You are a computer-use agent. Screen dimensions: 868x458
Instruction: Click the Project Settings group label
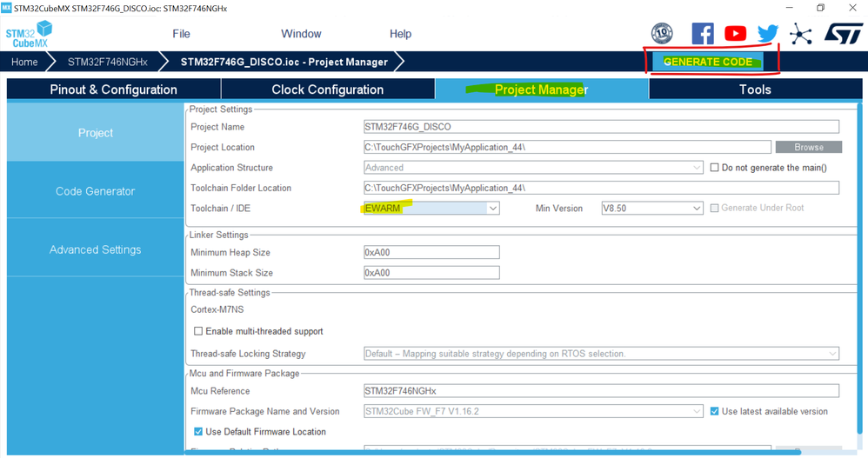click(221, 109)
